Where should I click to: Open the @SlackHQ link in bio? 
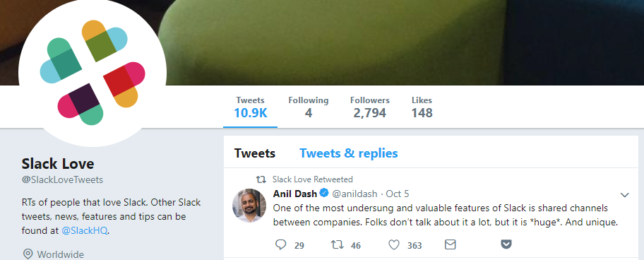coord(85,231)
